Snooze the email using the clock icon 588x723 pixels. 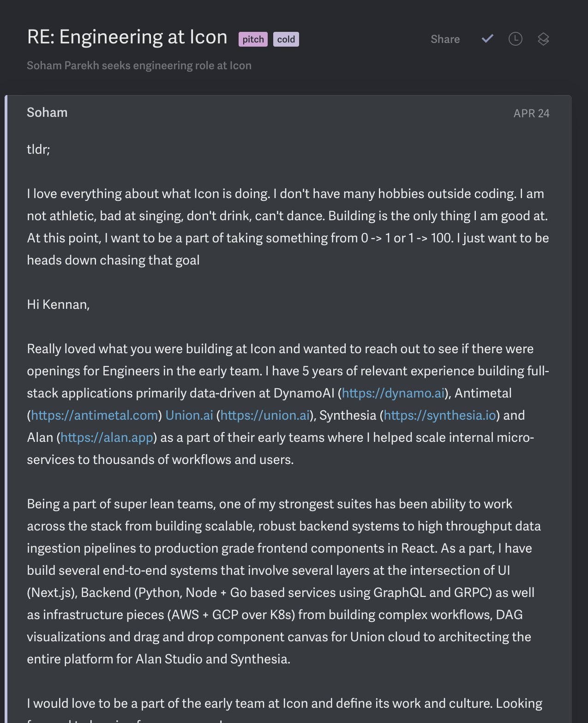[x=515, y=39]
